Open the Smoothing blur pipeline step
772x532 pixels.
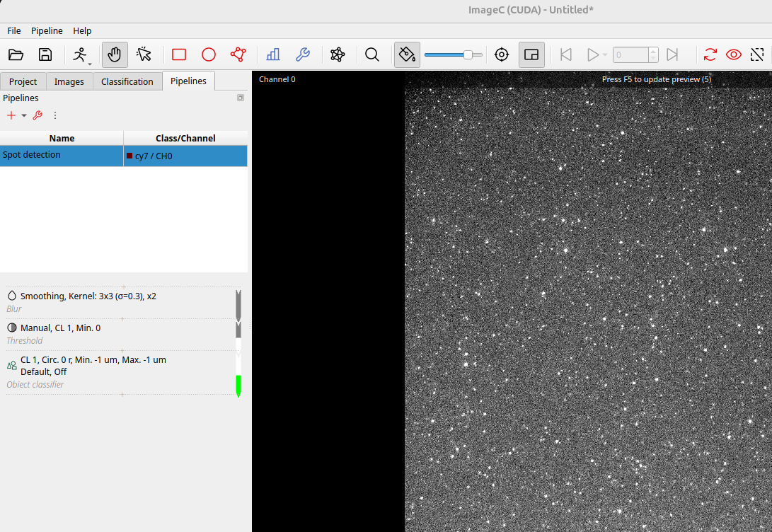tap(88, 296)
